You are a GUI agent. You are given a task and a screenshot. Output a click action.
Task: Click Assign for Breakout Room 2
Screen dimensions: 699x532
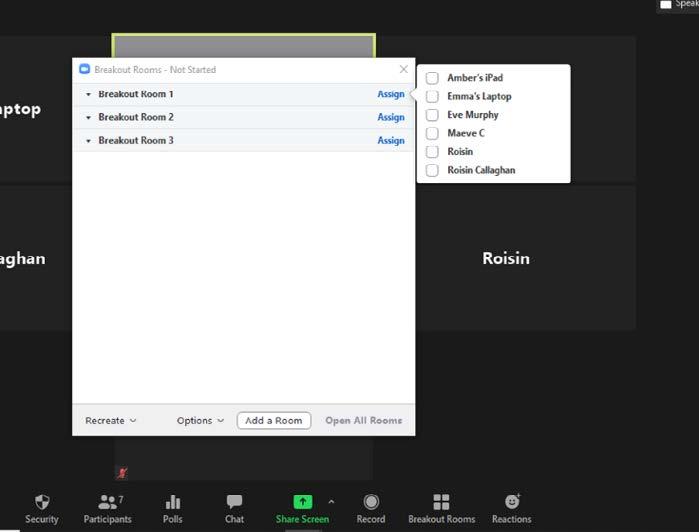coord(391,117)
